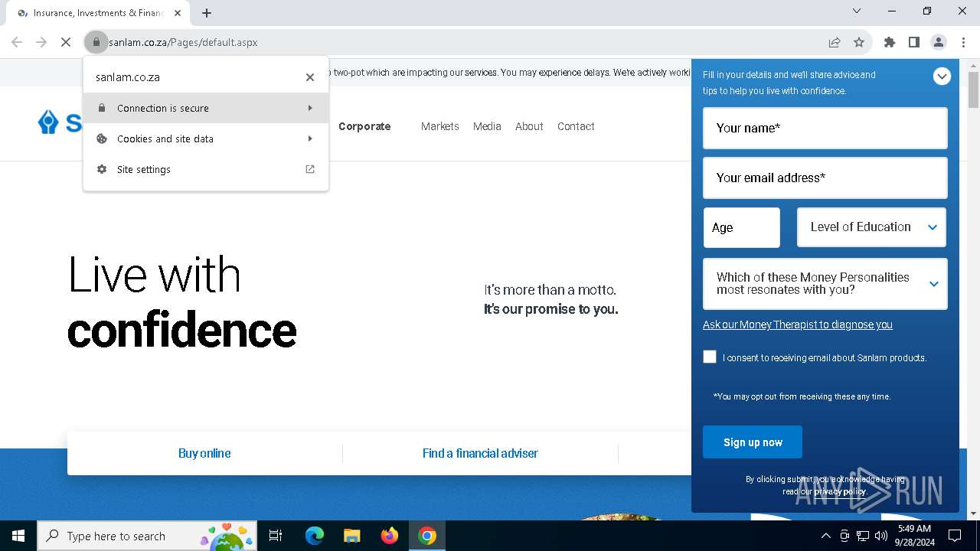Close the site info popup
Screen dimensions: 980x551
point(310,77)
